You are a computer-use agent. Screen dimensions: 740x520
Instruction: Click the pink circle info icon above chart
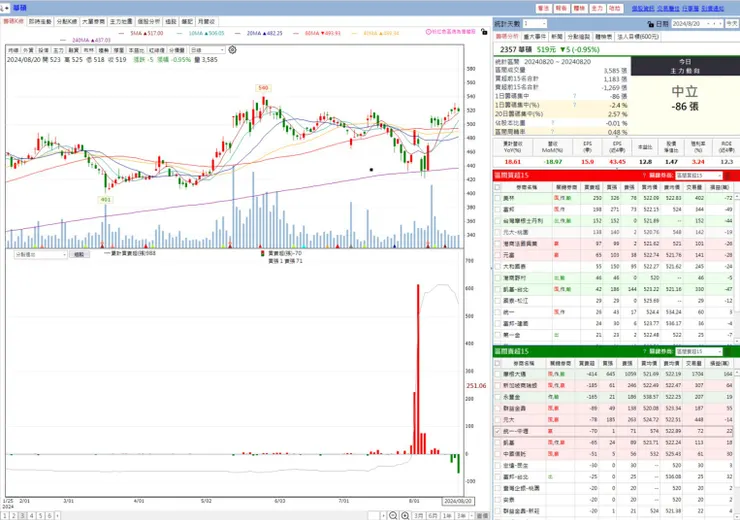[x=429, y=32]
